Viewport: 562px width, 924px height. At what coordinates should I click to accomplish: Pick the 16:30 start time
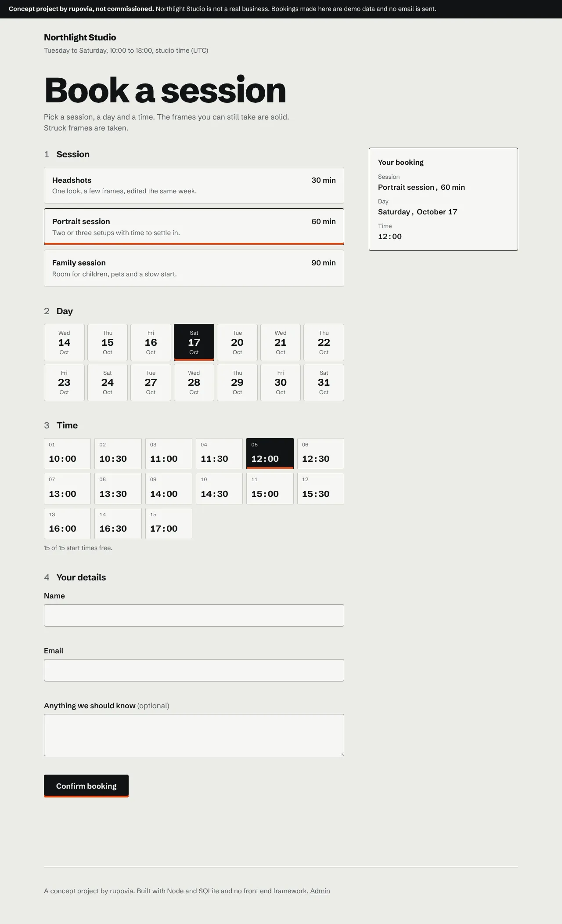tap(118, 523)
